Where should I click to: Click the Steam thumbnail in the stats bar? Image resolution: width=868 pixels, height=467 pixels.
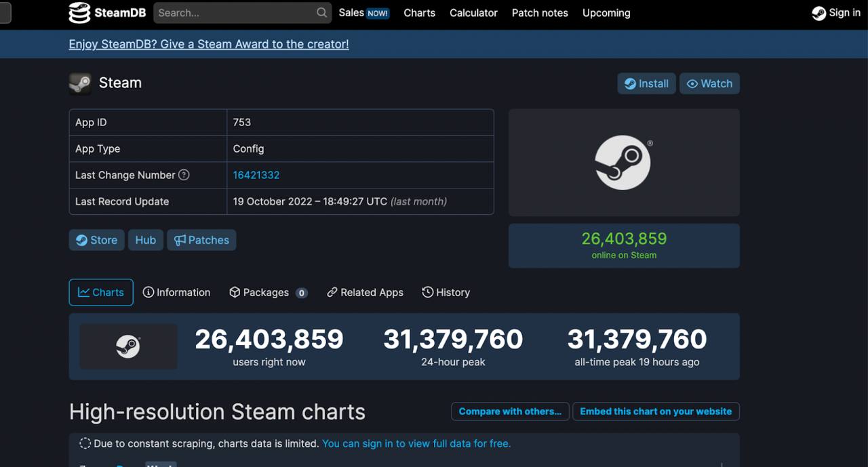128,346
